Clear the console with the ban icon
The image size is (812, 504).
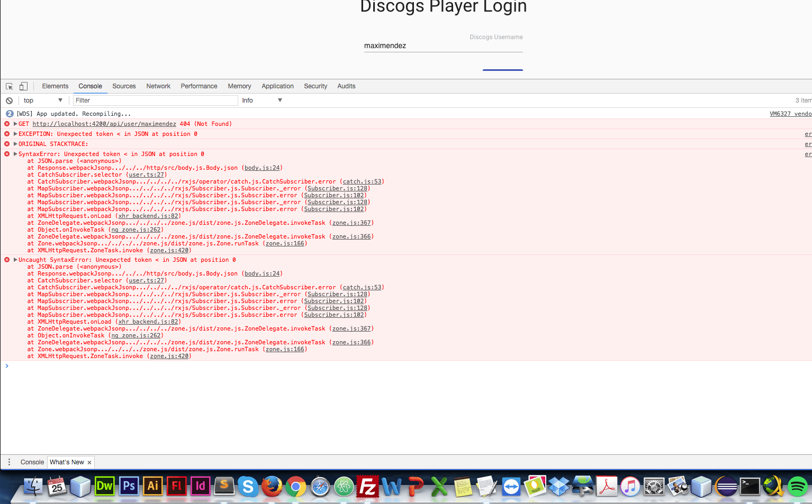(x=9, y=100)
